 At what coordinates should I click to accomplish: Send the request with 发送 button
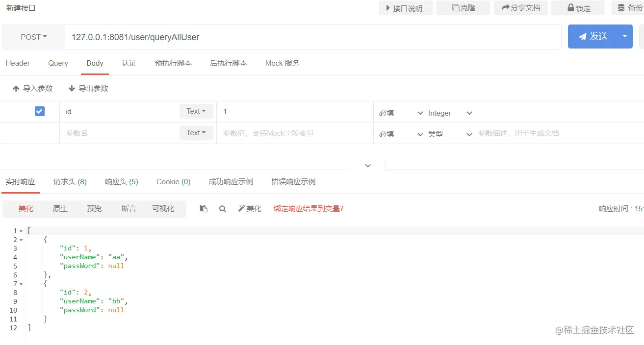click(594, 36)
